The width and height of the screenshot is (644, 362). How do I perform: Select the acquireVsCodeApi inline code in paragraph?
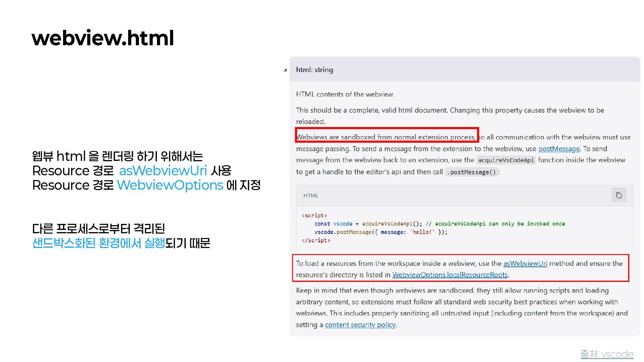point(506,160)
